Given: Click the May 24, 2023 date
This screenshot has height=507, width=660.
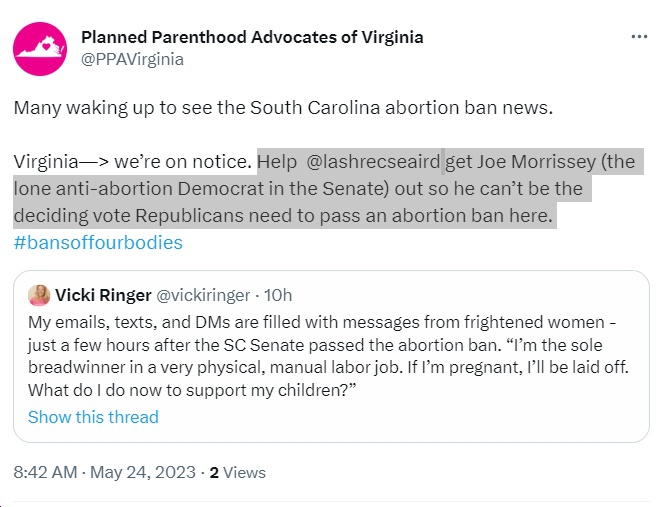Looking at the screenshot, I should click(x=143, y=472).
